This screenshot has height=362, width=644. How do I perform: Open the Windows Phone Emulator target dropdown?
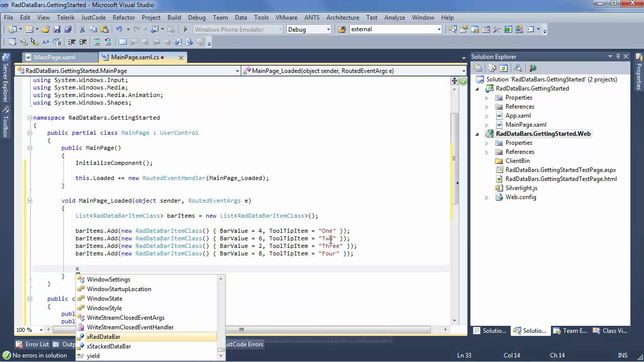coord(280,29)
